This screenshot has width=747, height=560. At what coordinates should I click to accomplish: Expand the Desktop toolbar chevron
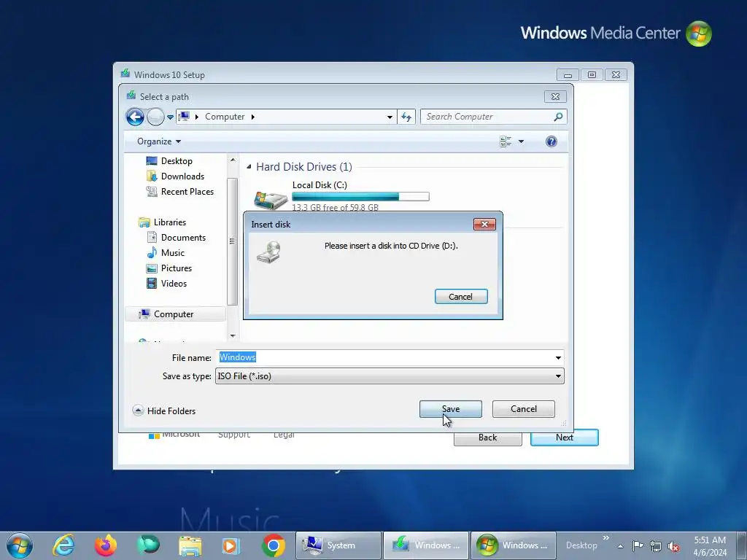click(606, 538)
